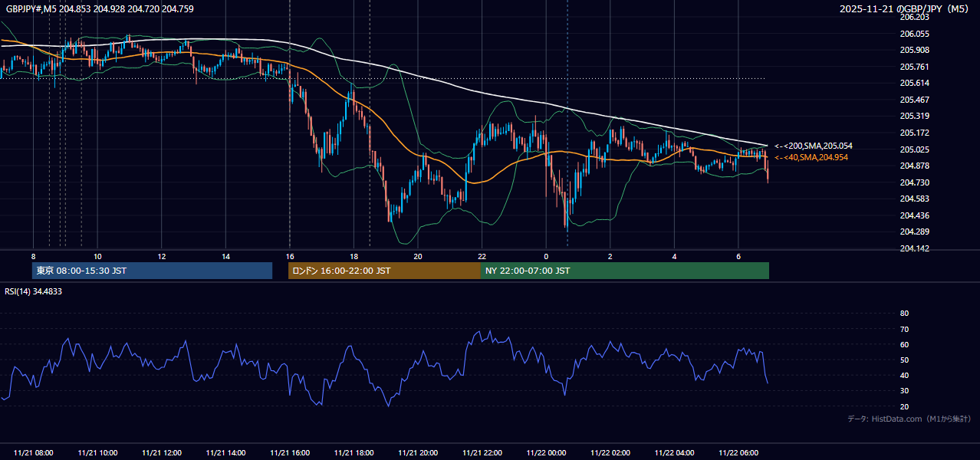Click price axis value 204.730

pyautogui.click(x=915, y=182)
